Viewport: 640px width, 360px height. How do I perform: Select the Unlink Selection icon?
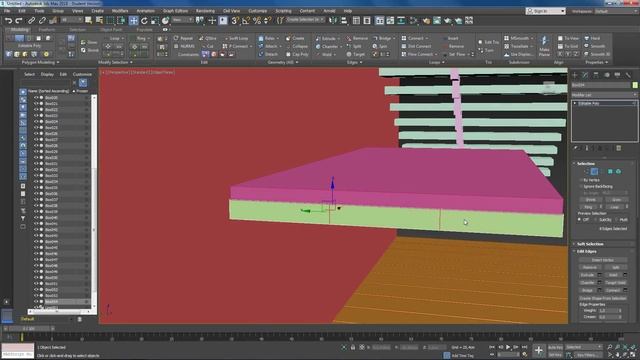[42, 20]
